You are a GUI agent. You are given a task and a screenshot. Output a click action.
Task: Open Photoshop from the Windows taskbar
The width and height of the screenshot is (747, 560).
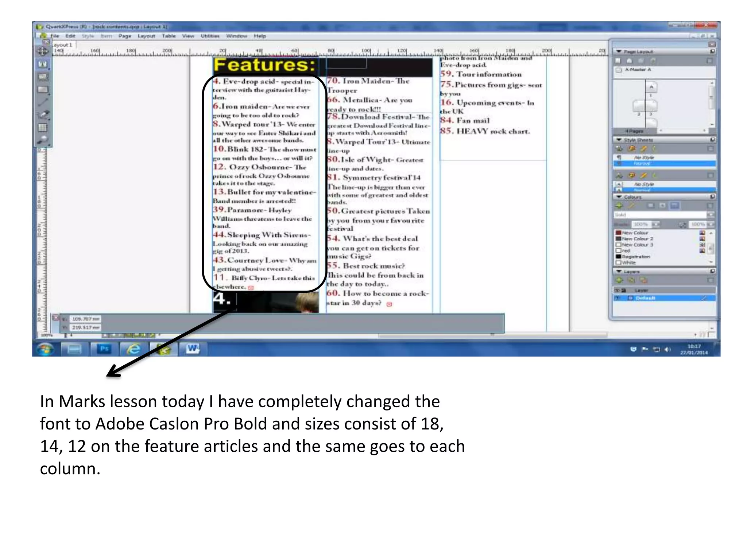pos(104,349)
